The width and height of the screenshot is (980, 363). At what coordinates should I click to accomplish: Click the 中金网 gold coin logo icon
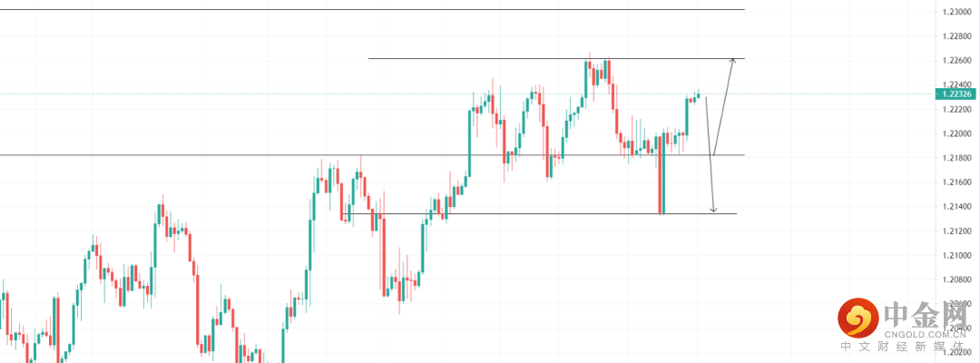tap(857, 319)
